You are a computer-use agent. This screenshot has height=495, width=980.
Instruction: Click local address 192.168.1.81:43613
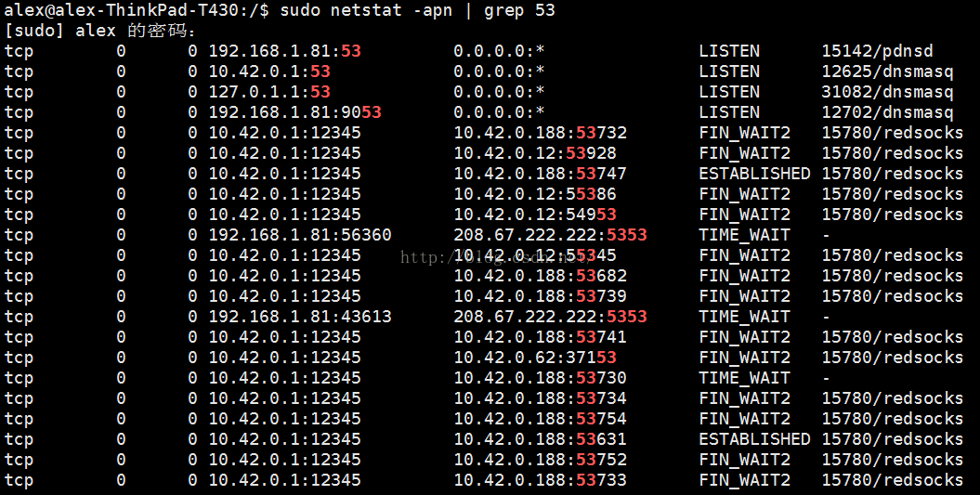[299, 317]
